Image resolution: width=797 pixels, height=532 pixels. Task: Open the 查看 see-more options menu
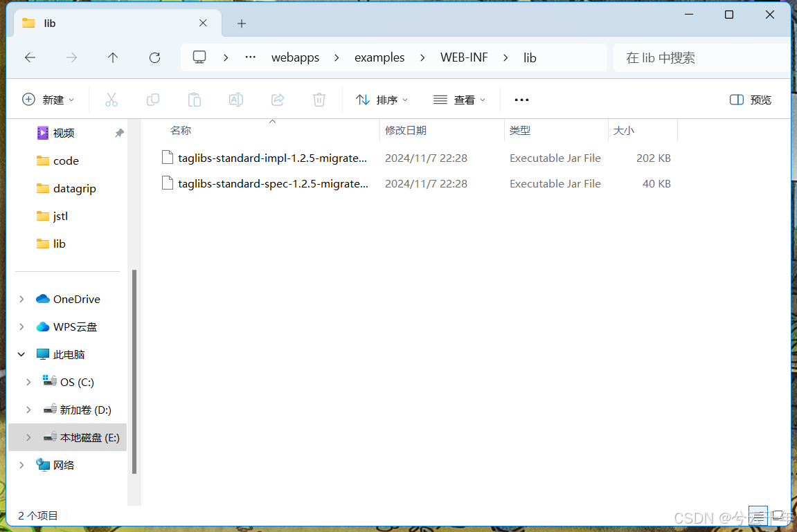pyautogui.click(x=459, y=99)
